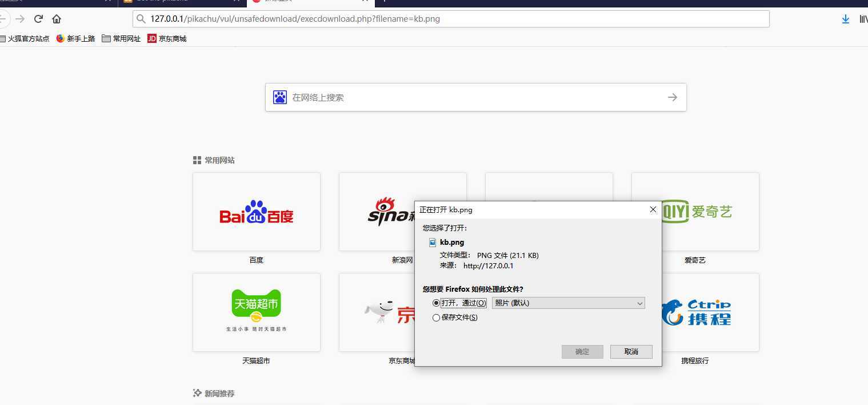Click the address bar search magnifier icon
The height and width of the screenshot is (405, 868).
point(141,19)
